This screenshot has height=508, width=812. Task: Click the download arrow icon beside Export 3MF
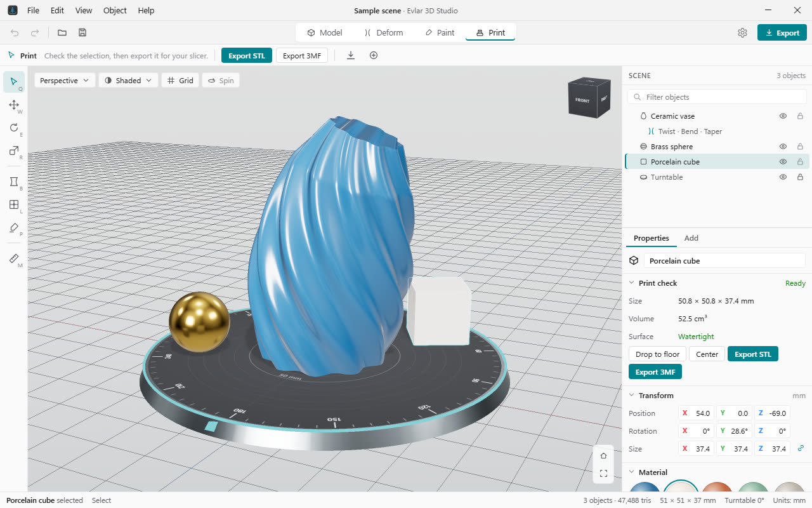click(351, 55)
